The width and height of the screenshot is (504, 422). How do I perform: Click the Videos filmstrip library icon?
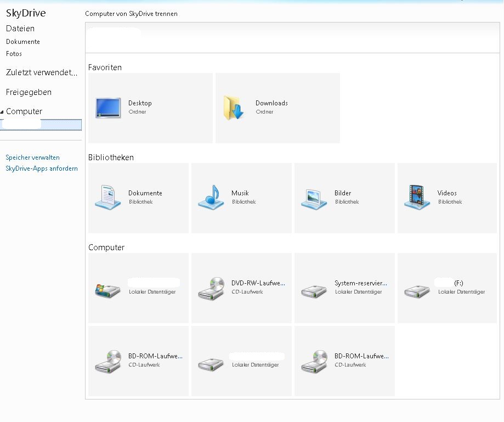[417, 198]
